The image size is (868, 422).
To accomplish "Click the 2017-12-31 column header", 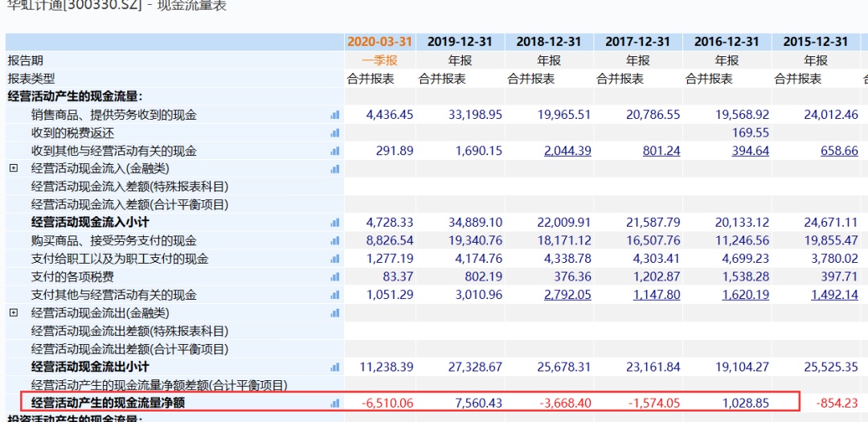I will [x=637, y=42].
